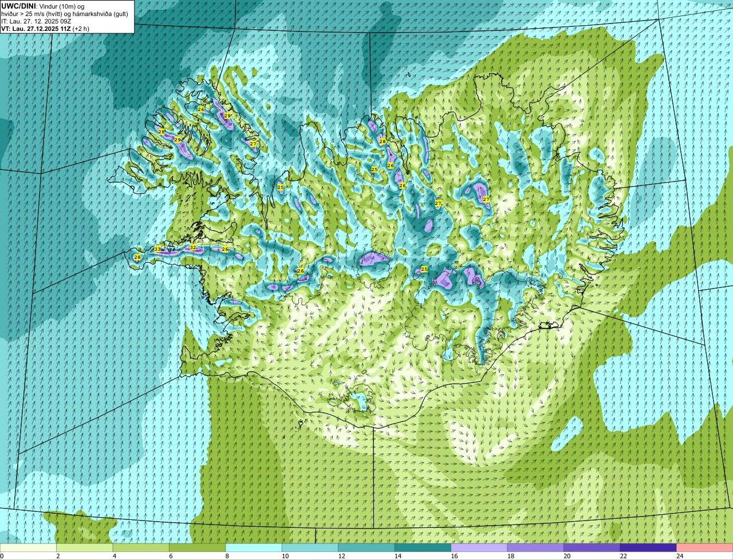Click the legend scale number 8

pos(227,556)
